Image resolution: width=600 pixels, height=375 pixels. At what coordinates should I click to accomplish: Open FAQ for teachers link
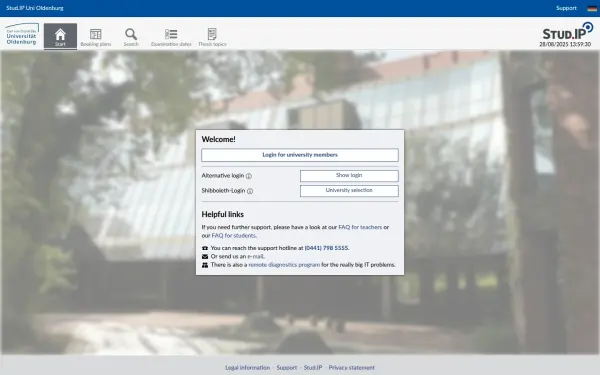click(x=360, y=227)
